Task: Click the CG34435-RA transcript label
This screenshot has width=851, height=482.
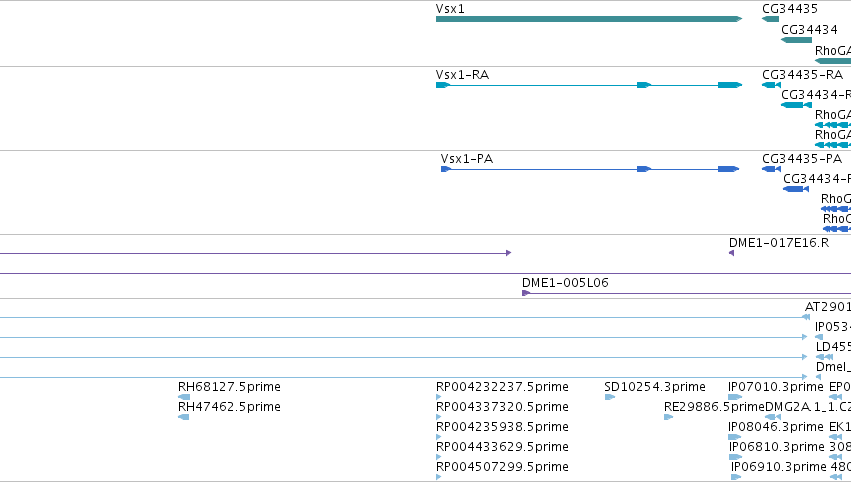Action: pyautogui.click(x=802, y=74)
